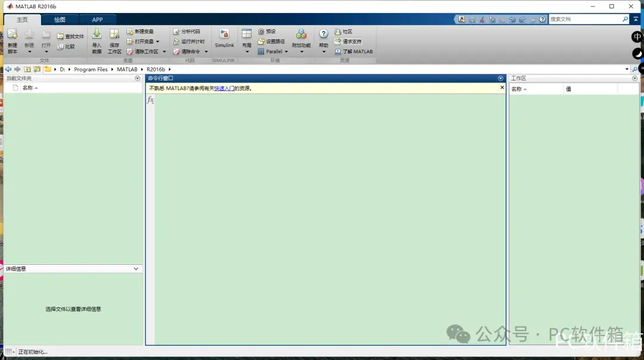Image resolution: width=644 pixels, height=360 pixels.
Task: Open 当前文件夹 panel actions menu
Action: [x=137, y=78]
